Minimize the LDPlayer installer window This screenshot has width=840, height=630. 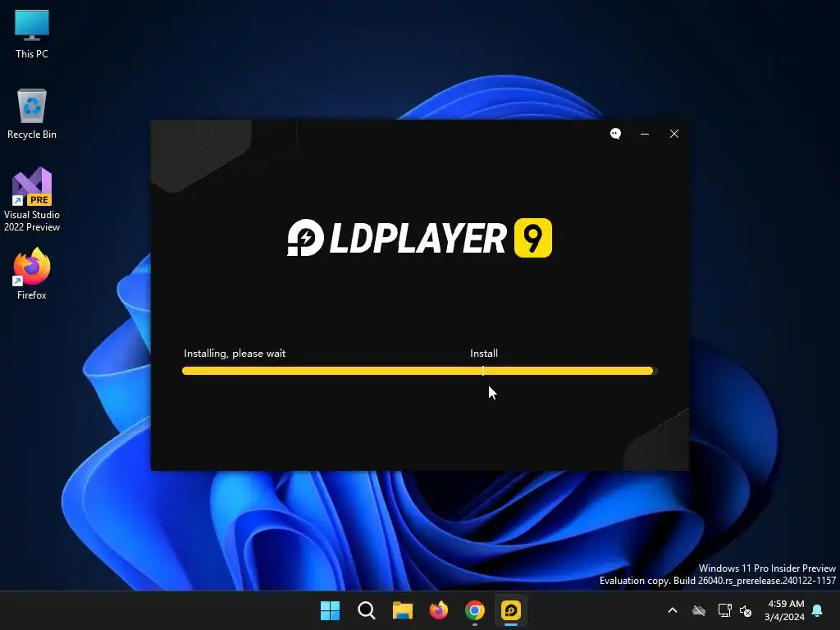coord(645,134)
